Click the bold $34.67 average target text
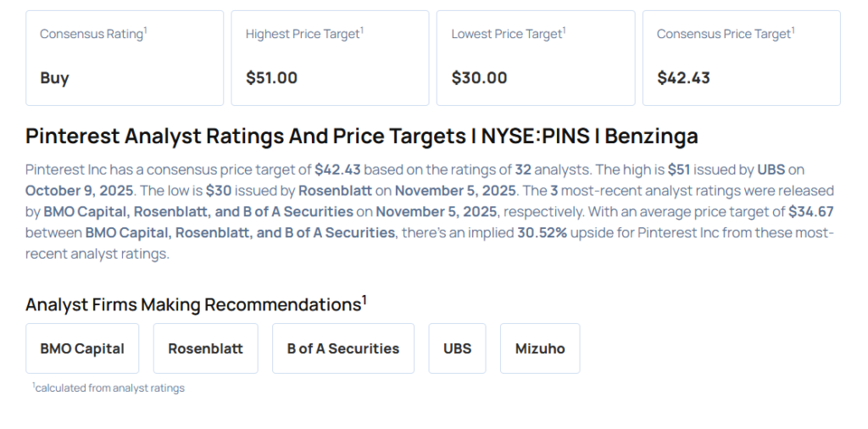The width and height of the screenshot is (868, 429). click(810, 212)
